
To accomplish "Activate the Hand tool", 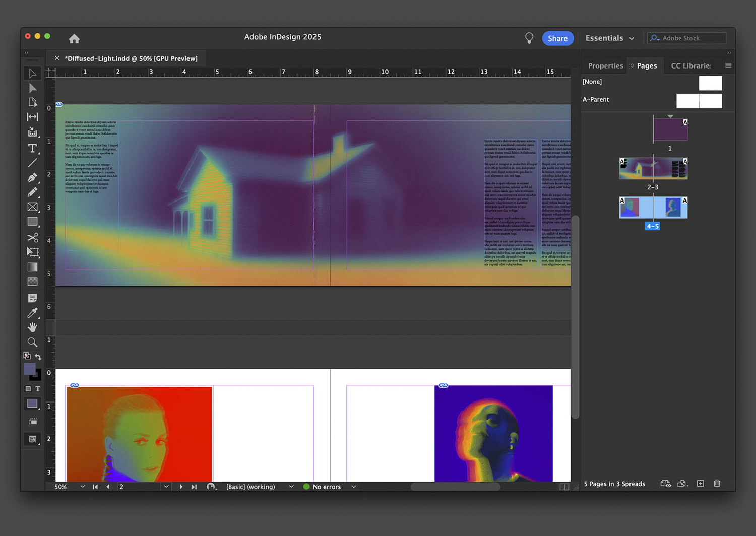I will (x=32, y=327).
